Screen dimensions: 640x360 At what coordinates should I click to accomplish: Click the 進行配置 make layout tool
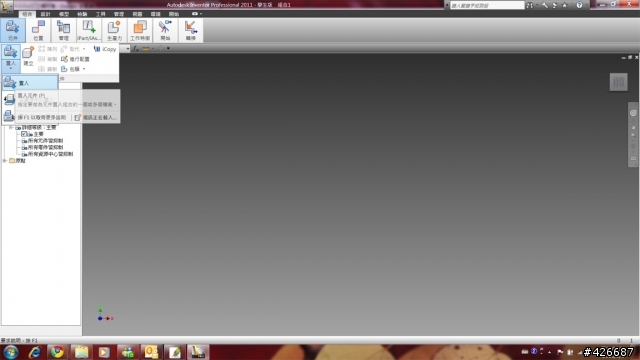click(x=75, y=59)
